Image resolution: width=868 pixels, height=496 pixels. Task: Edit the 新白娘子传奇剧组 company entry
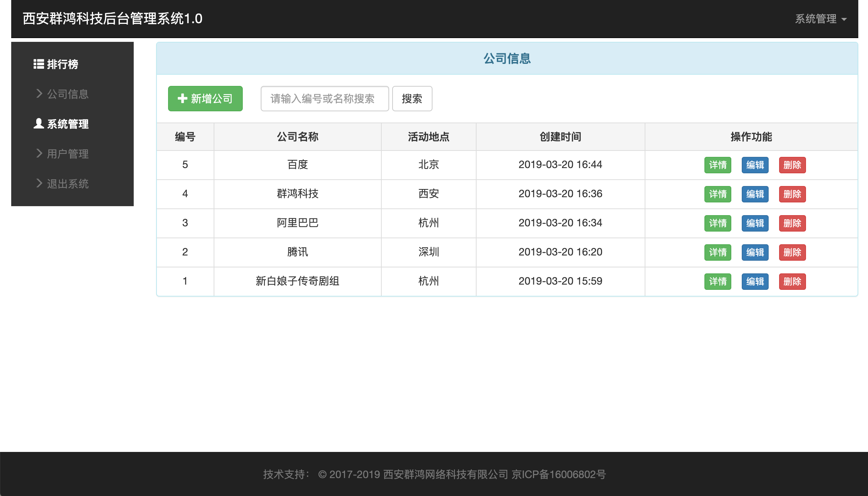(755, 282)
